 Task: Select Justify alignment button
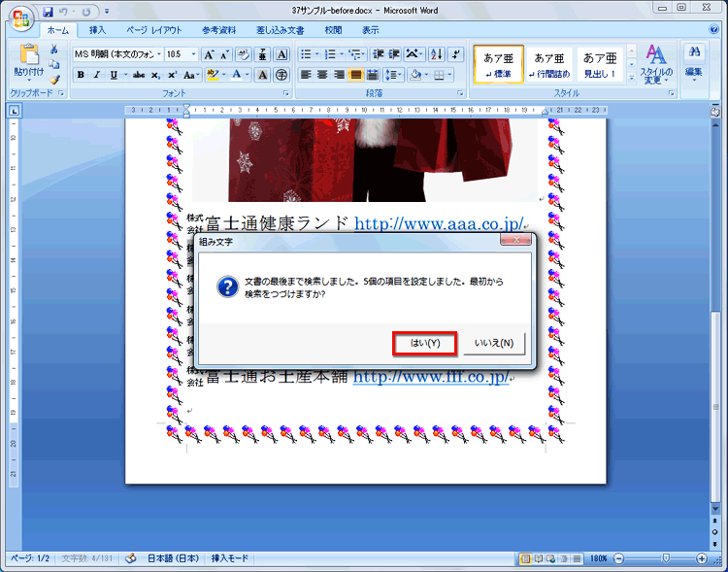point(355,75)
